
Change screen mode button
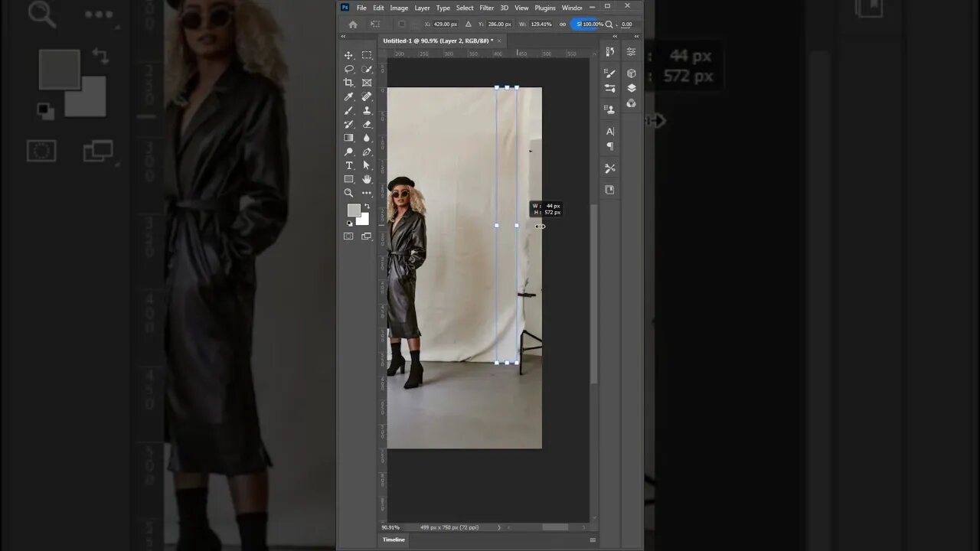(367, 236)
